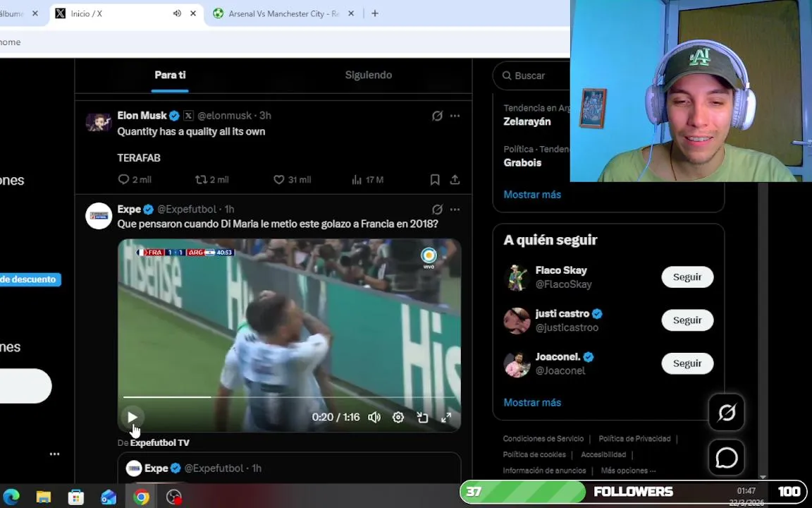The width and height of the screenshot is (812, 508).
Task: Expand video to fullscreen
Action: click(x=446, y=417)
